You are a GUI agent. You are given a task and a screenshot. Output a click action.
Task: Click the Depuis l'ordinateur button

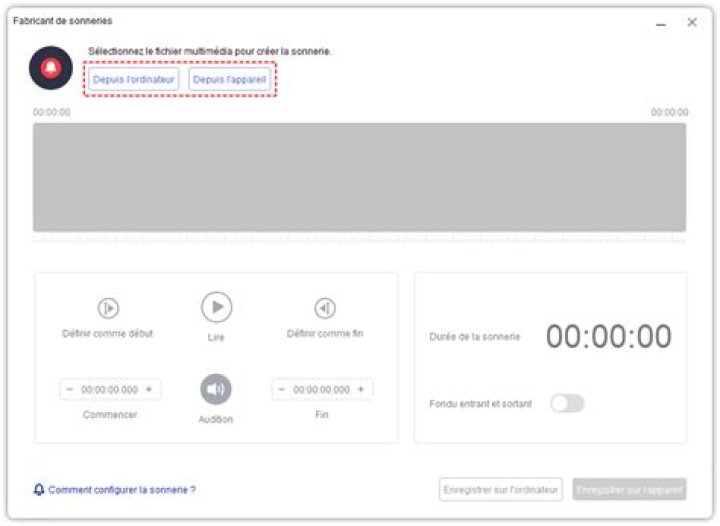point(134,79)
